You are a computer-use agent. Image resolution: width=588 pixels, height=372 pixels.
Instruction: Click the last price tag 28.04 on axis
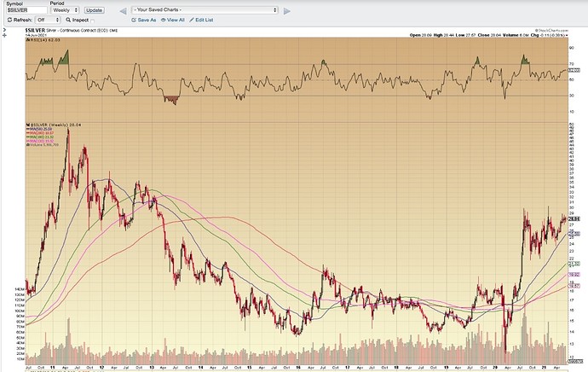574,218
